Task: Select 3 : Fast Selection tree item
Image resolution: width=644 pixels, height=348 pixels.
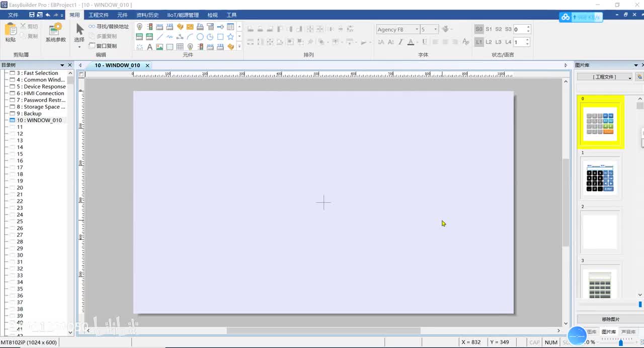Action: pyautogui.click(x=37, y=73)
